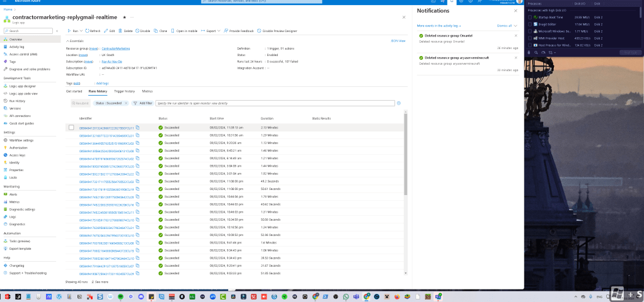644x302 pixels.
Task: Focus the Azure top search bar
Action: click(263, 2)
